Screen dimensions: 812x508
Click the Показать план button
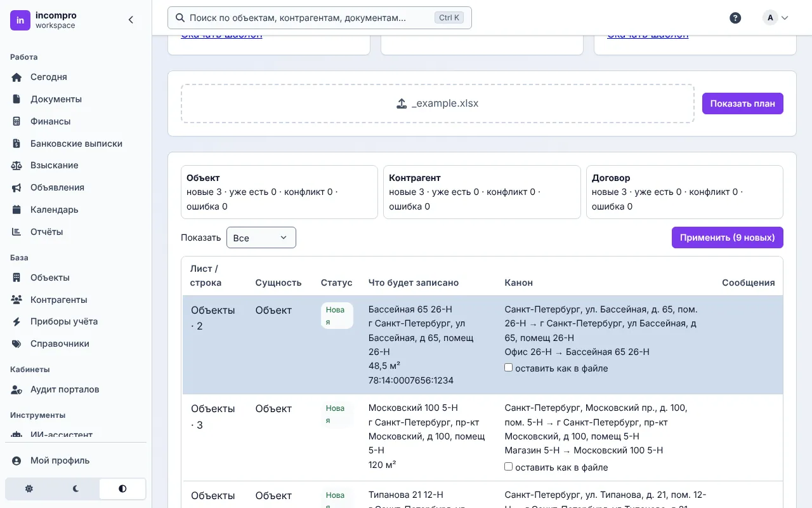(742, 104)
